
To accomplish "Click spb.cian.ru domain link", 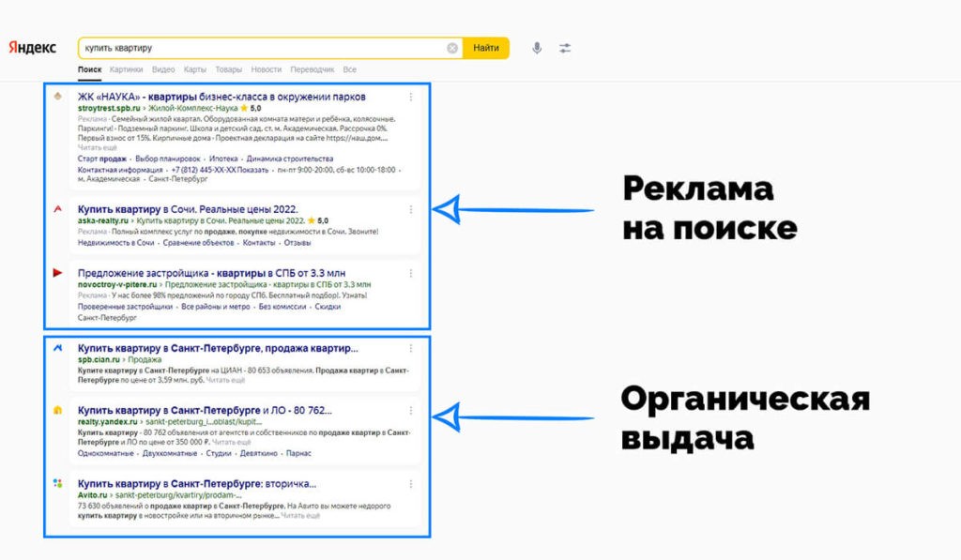I will click(x=99, y=359).
